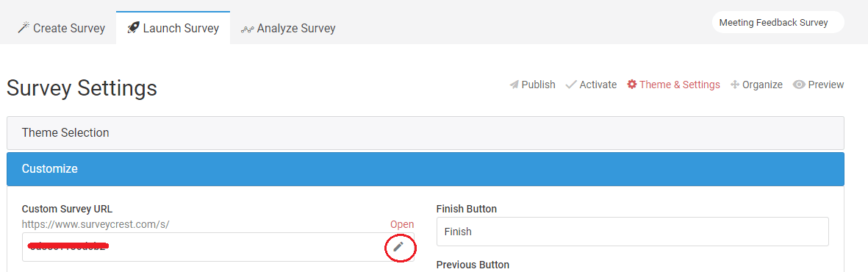Click the Meeting Feedback Survey name box
Screen dimensions: 868x272
[x=778, y=23]
